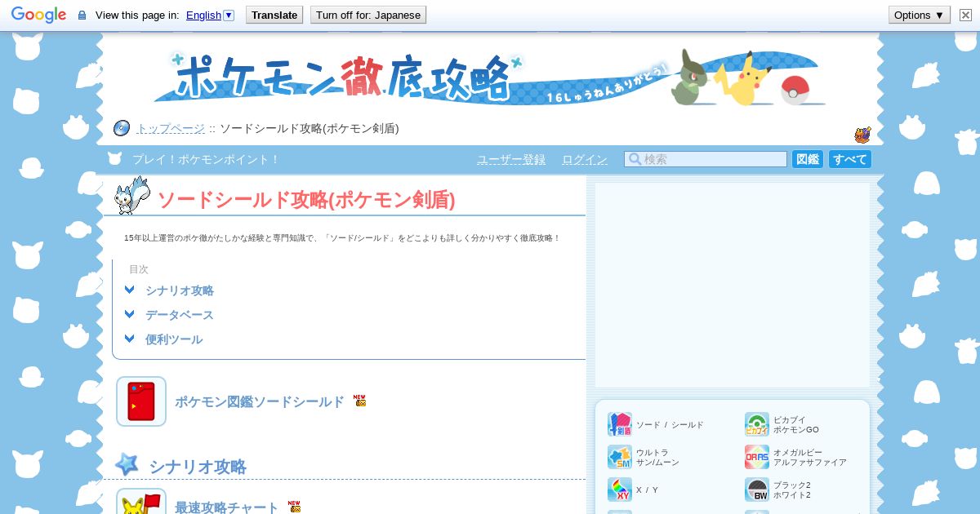The width and height of the screenshot is (980, 514).
Task: Click the Google logo in translate bar
Action: click(x=38, y=15)
